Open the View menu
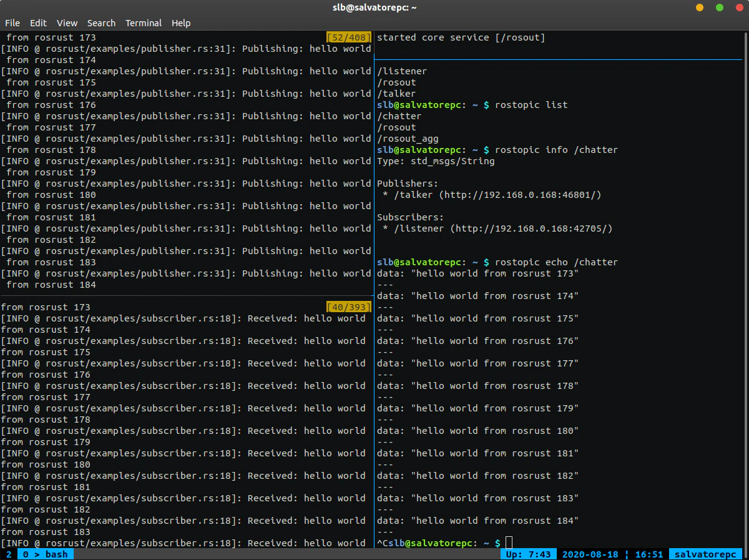The image size is (749, 560). [67, 23]
